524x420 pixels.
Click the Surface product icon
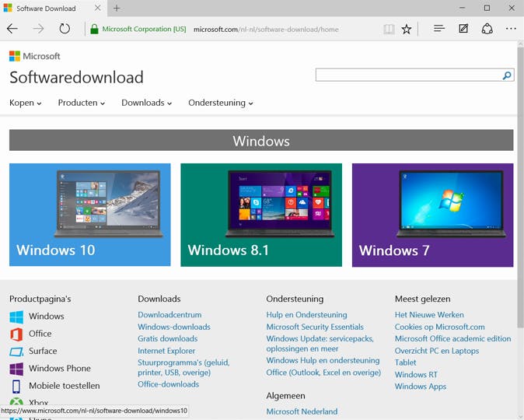point(16,352)
